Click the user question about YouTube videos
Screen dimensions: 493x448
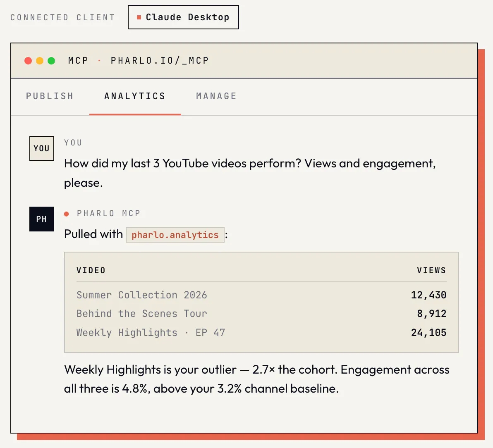click(250, 173)
